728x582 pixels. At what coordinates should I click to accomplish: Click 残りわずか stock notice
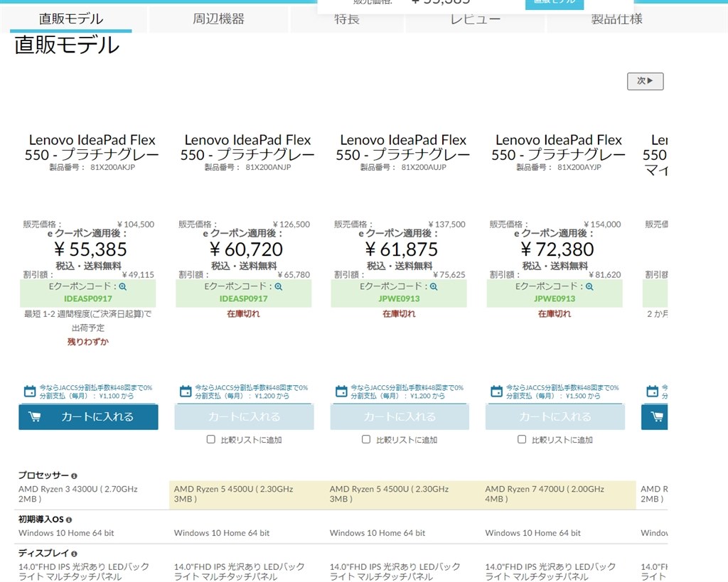87,342
